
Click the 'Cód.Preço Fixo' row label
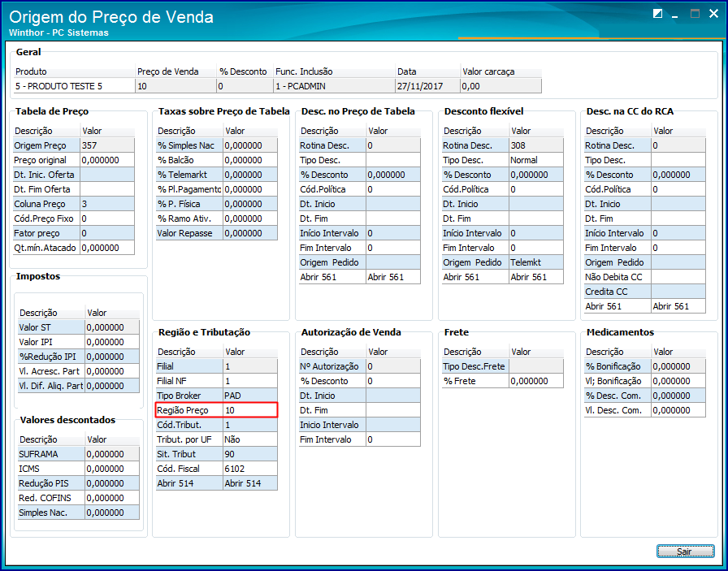coord(47,218)
